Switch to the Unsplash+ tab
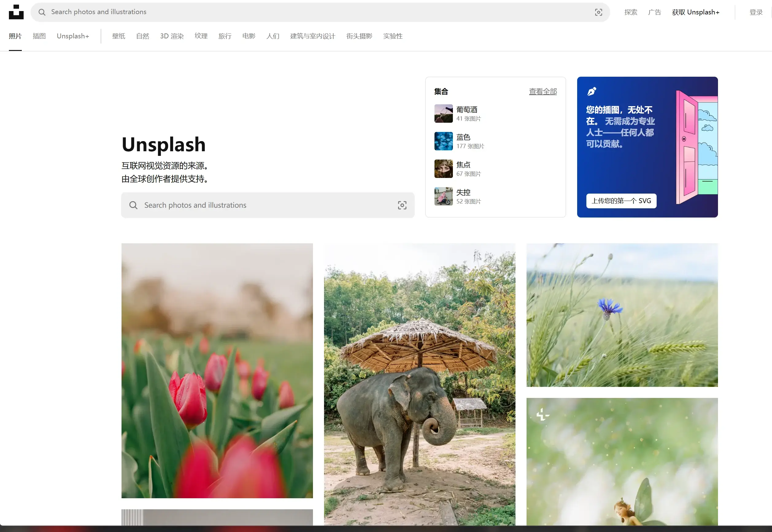The width and height of the screenshot is (772, 532). click(x=73, y=36)
